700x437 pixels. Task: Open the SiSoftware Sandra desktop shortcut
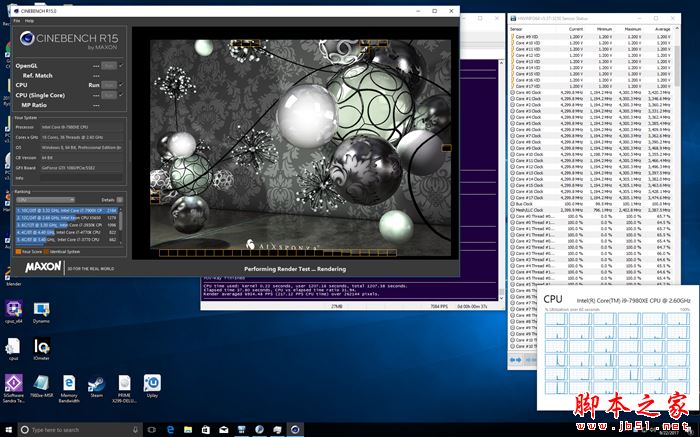(x=14, y=387)
